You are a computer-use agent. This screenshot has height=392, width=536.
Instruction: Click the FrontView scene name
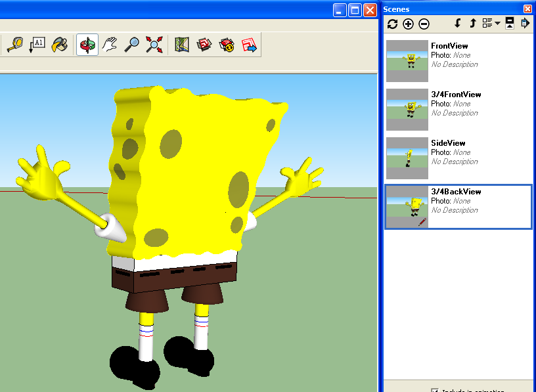pos(449,46)
